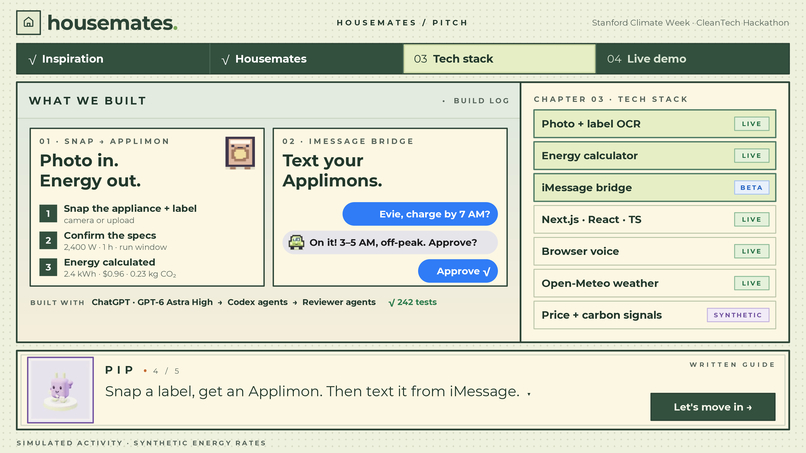Click 'Reviewer agents' text
806x453 pixels.
pyautogui.click(x=339, y=302)
